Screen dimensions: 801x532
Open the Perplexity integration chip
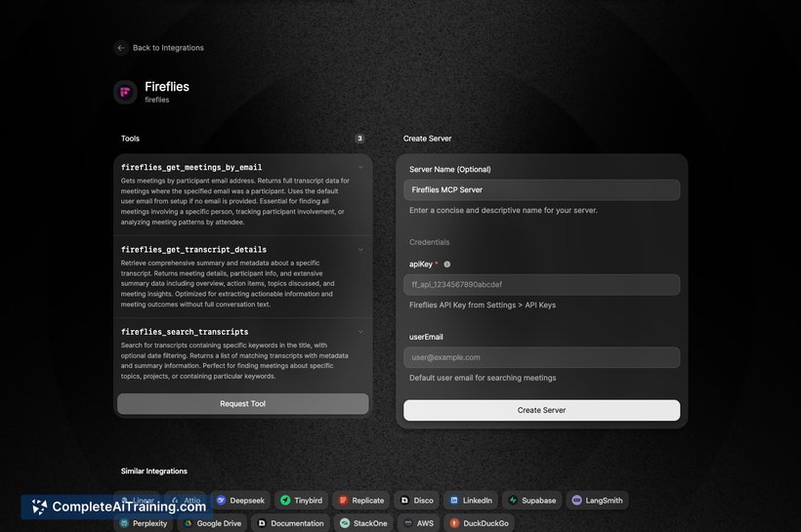pos(143,523)
